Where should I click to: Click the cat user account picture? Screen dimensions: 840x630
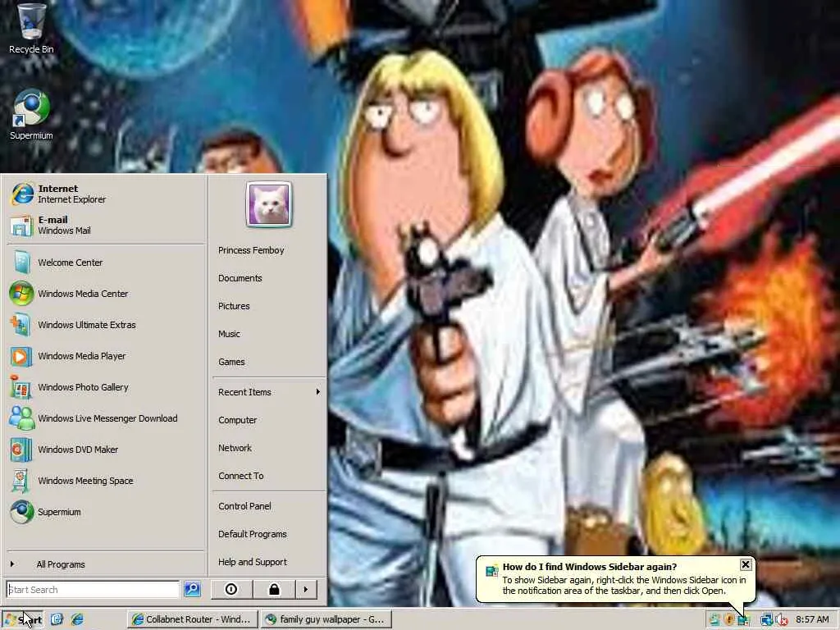(269, 204)
